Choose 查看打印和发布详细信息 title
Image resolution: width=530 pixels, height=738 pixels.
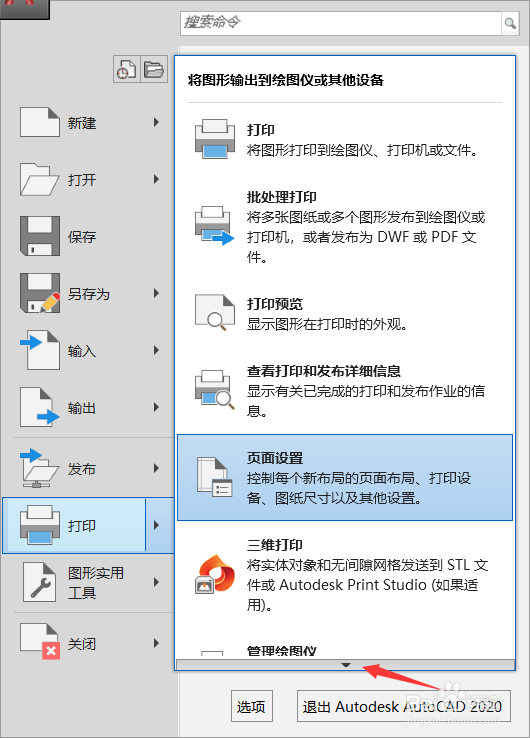(x=323, y=371)
